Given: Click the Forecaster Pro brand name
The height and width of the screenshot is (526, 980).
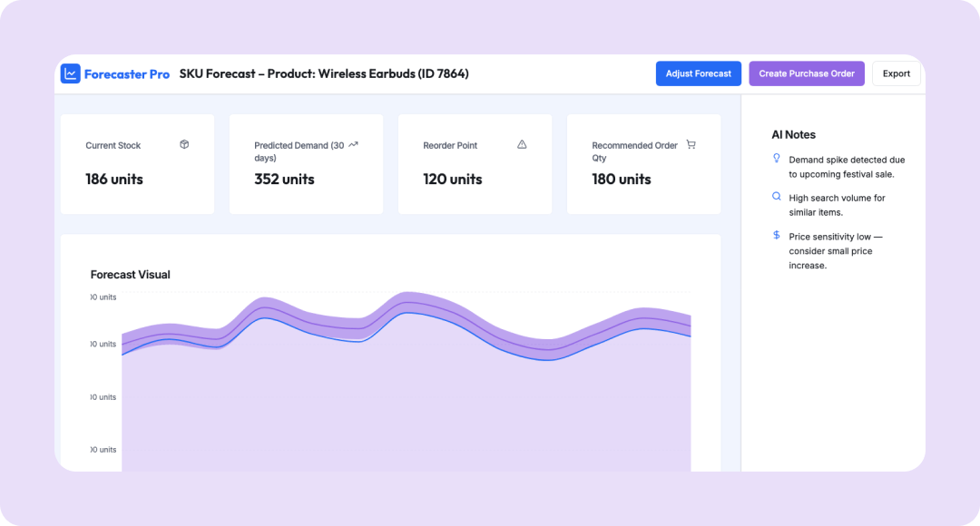Looking at the screenshot, I should click(x=126, y=74).
